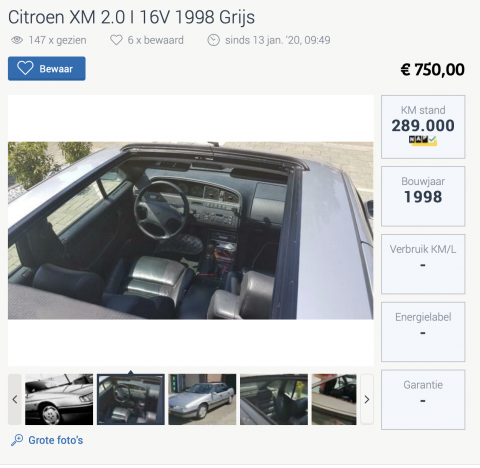Select the fourth thumbnail showing car interior
The height and width of the screenshot is (468, 480).
click(x=274, y=399)
